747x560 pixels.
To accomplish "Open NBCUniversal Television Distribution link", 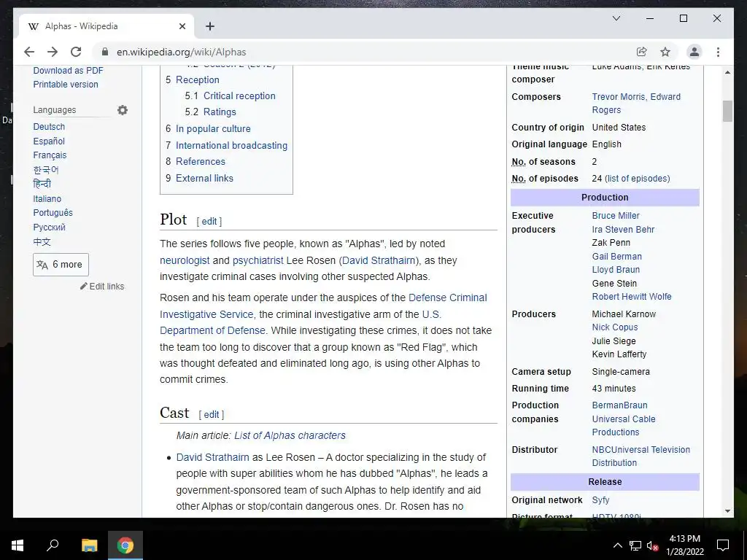I will pyautogui.click(x=640, y=456).
